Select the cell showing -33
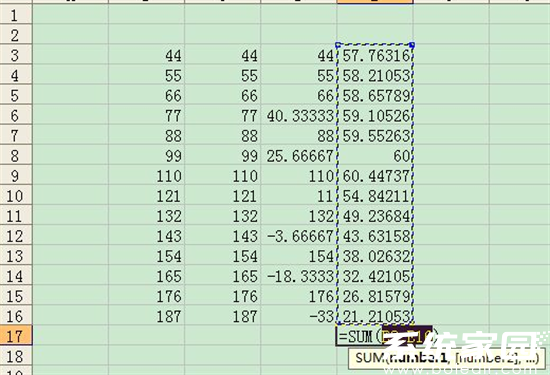550x375 pixels. point(299,316)
